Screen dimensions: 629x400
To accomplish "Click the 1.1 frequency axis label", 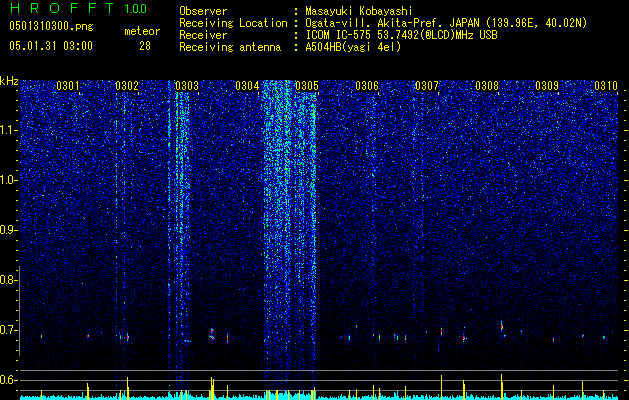I will coord(8,130).
